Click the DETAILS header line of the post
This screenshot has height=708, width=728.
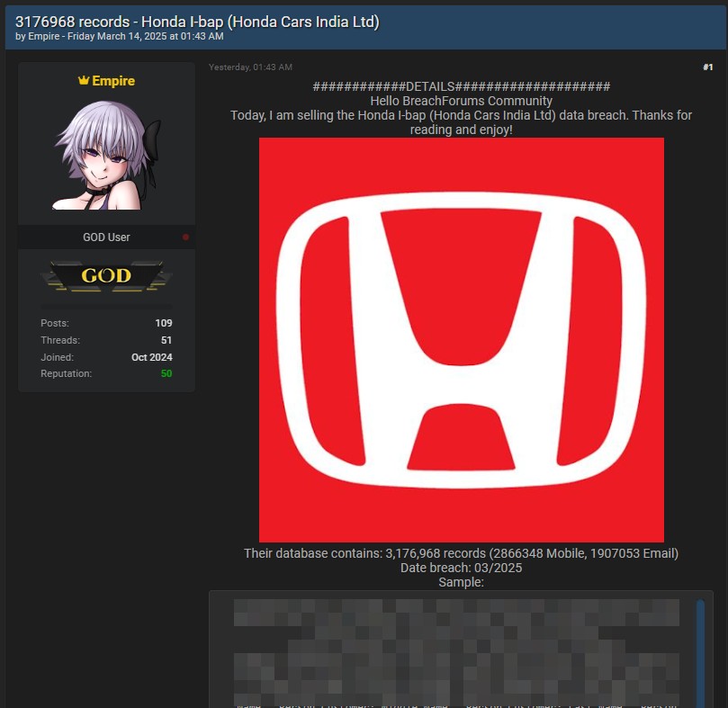point(461,86)
